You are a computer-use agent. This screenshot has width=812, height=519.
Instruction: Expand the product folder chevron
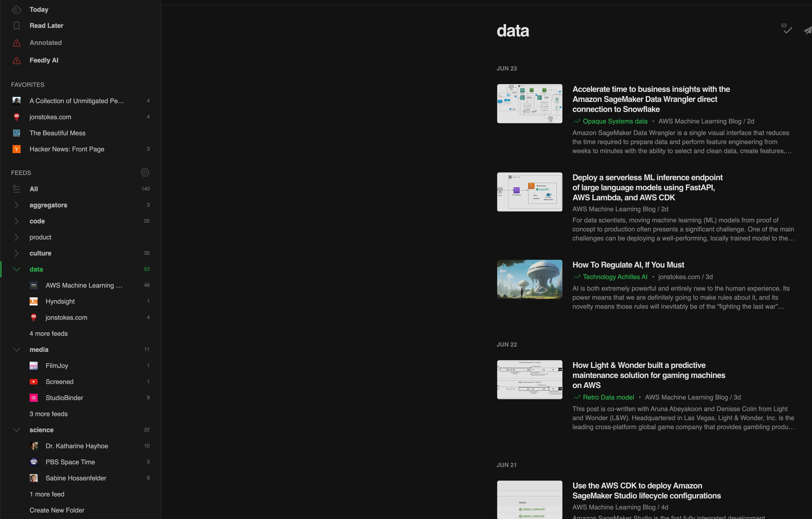pos(17,237)
